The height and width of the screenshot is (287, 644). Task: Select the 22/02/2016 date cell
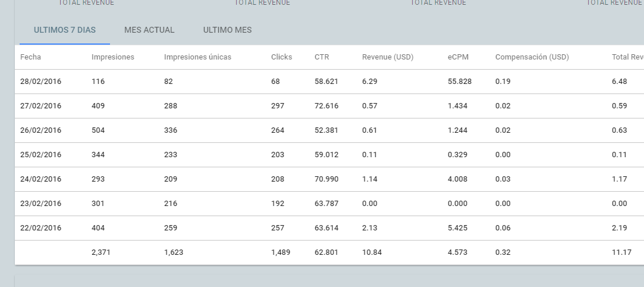(x=40, y=228)
